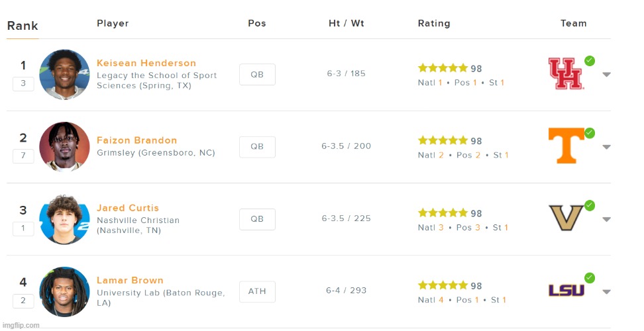
Task: Click green commit checkmark beside Houston logo
Action: click(x=589, y=61)
